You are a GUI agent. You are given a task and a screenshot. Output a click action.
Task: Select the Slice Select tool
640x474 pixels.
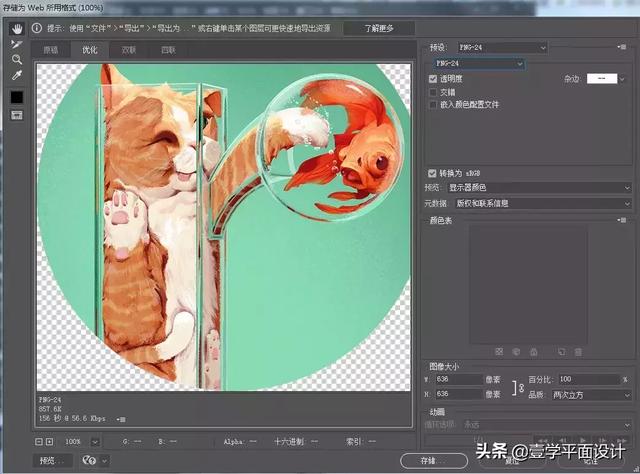[17, 44]
